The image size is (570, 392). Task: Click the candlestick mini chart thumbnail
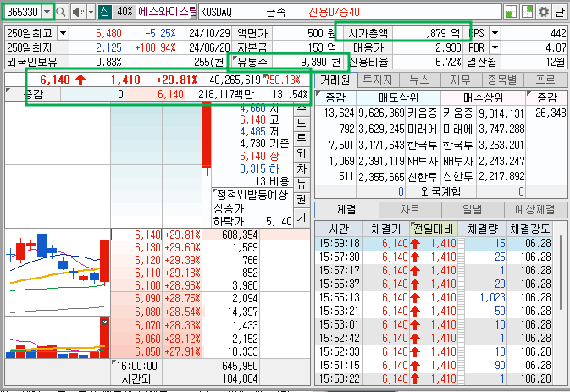58,272
